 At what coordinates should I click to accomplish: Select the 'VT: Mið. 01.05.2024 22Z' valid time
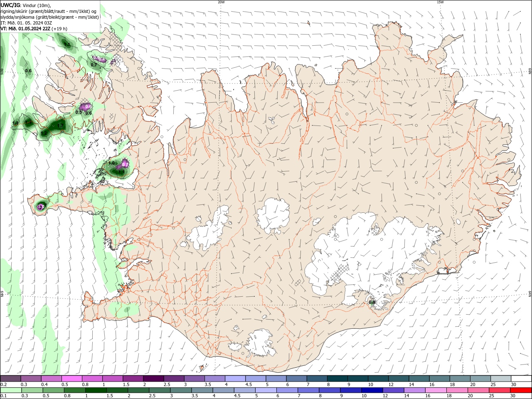[x=25, y=29]
